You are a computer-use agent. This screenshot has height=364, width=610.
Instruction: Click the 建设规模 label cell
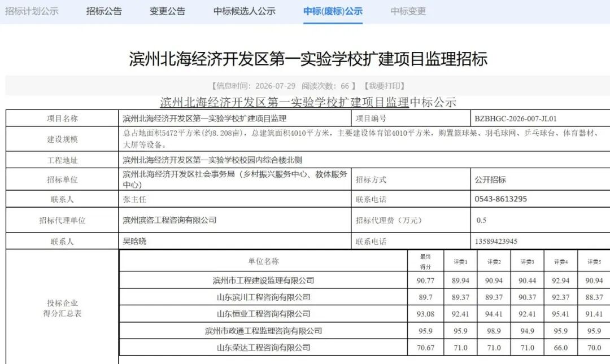point(62,139)
